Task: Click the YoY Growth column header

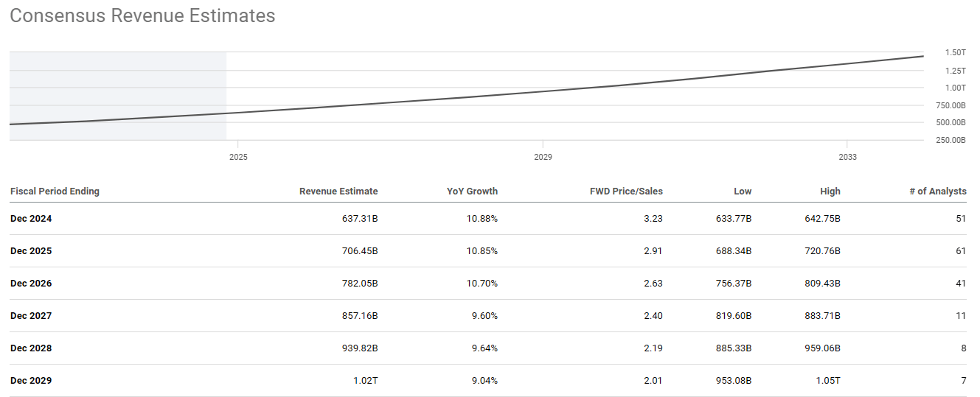Action: 472,191
